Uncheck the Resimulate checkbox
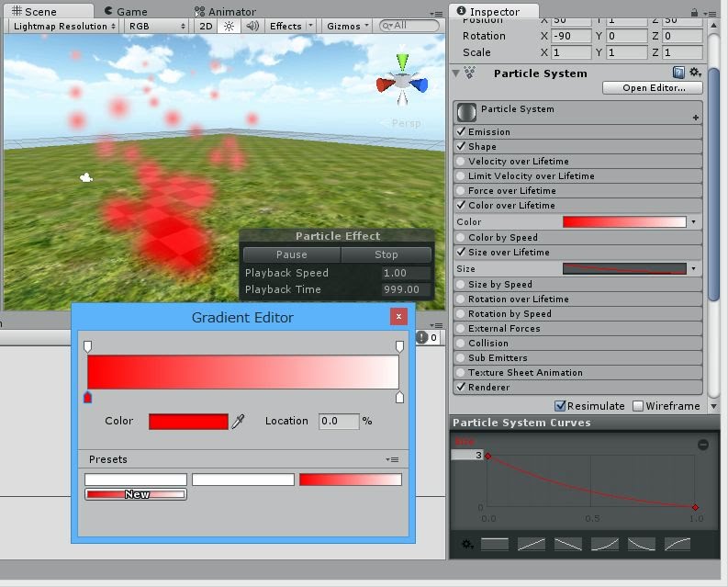 click(x=560, y=406)
